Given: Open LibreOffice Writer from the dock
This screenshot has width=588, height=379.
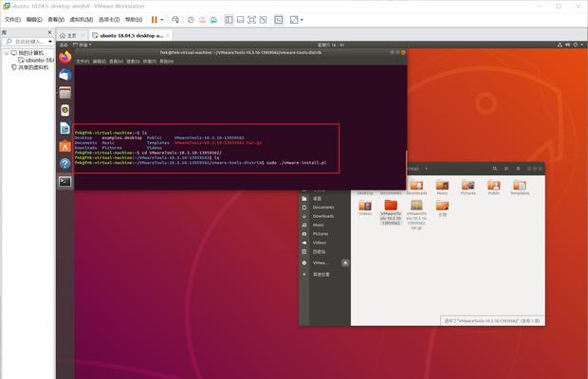Looking at the screenshot, I should click(x=64, y=128).
